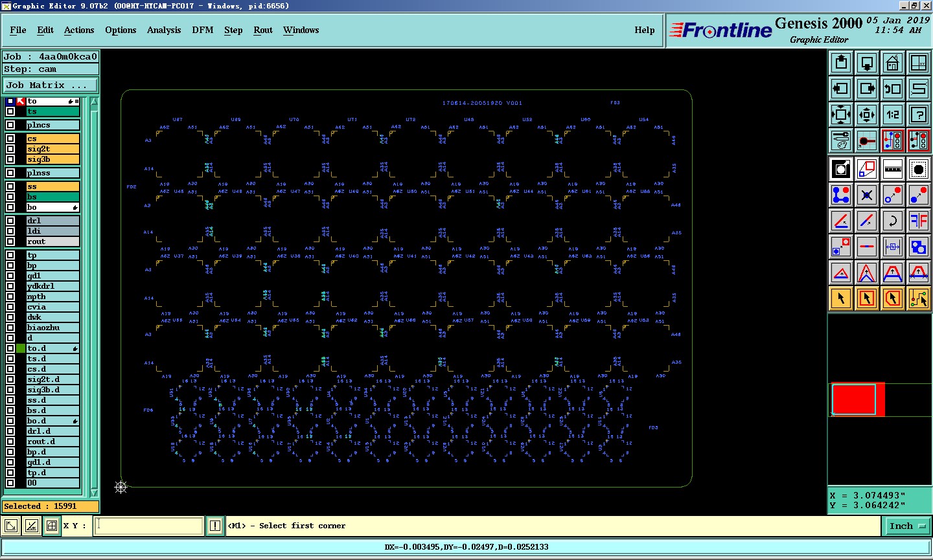933x560 pixels.
Task: Select the bo layer name
Action: click(x=52, y=207)
